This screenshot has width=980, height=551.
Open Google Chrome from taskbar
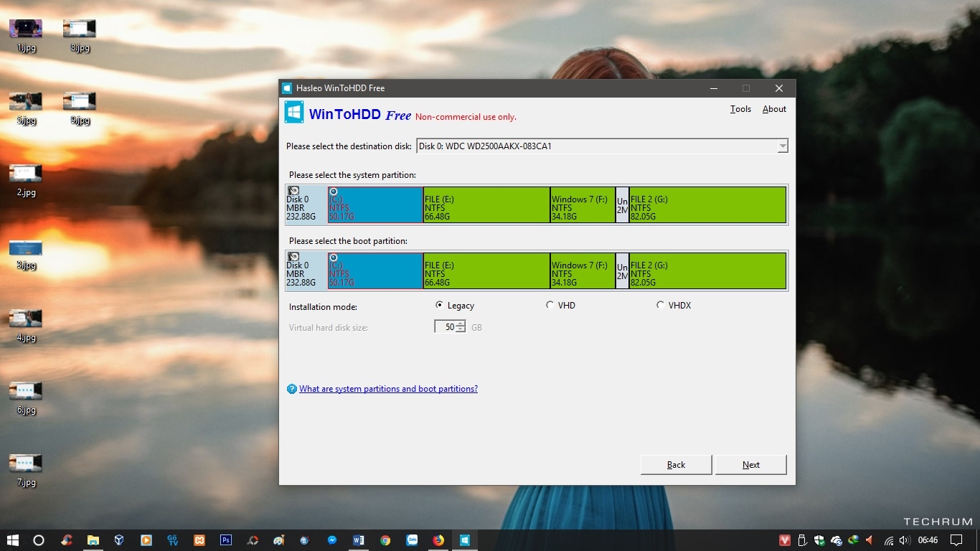coord(385,540)
